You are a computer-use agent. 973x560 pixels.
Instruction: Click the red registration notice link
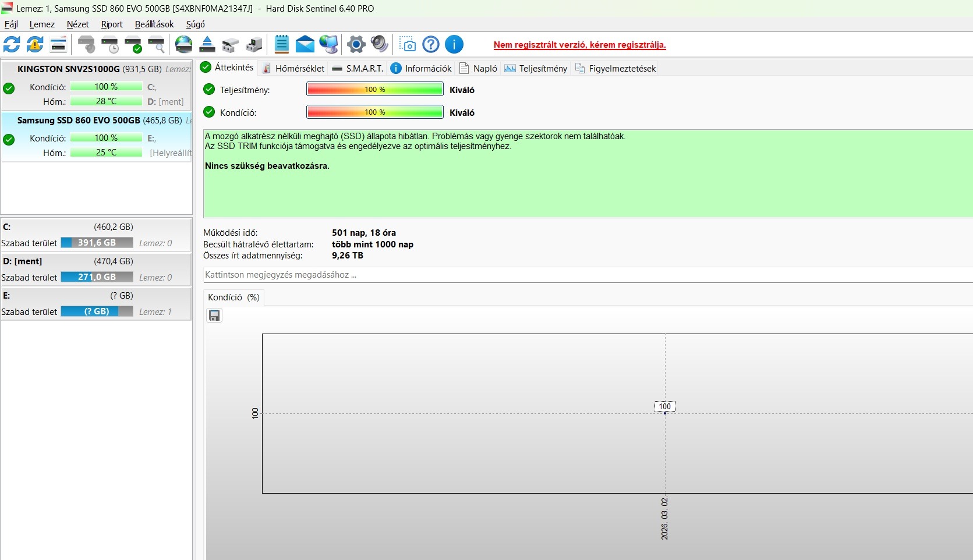[x=579, y=45]
